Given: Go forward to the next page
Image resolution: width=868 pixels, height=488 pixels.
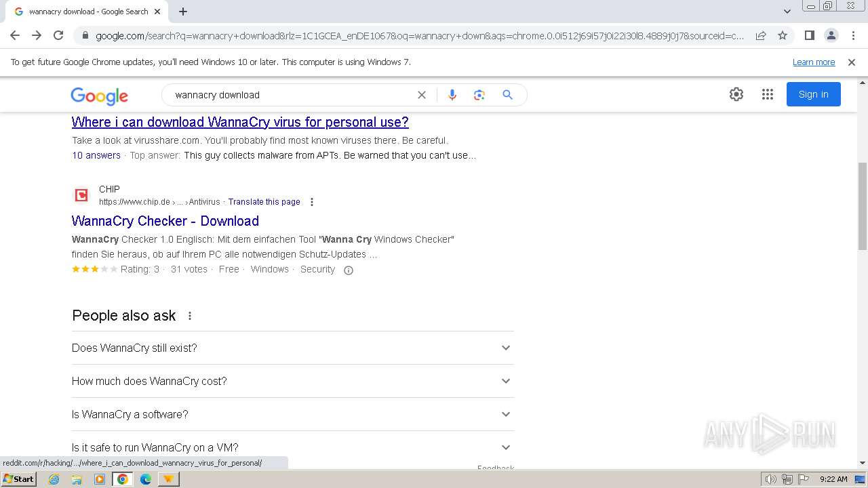Looking at the screenshot, I should [37, 35].
